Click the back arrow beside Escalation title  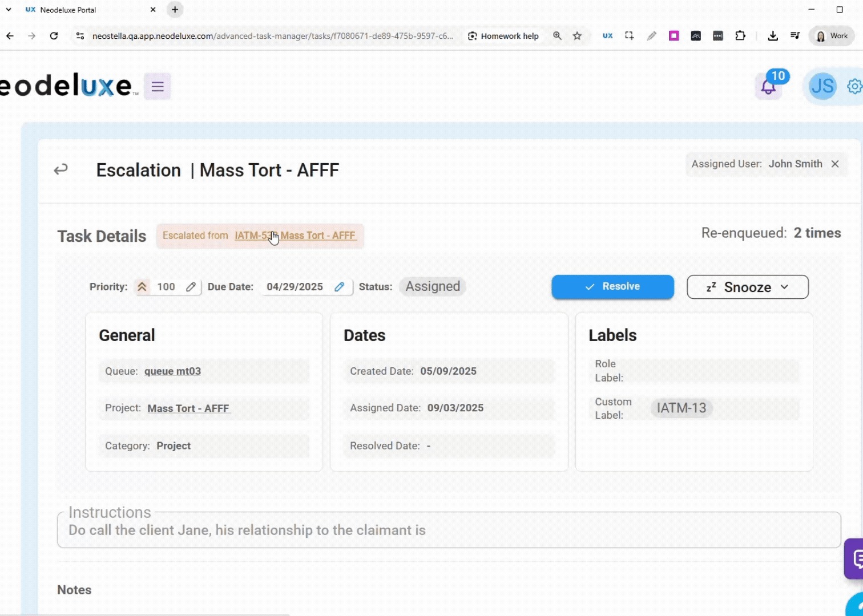click(x=61, y=169)
